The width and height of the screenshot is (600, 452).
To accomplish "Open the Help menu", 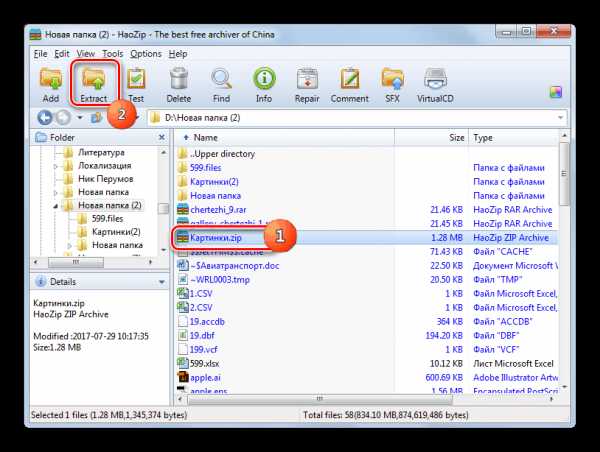I will [178, 54].
